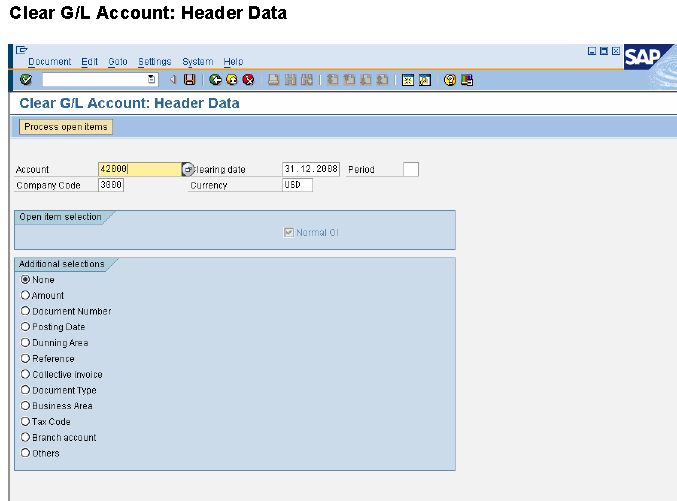Screen dimensions: 677x501
Task: Open the Help menu
Action: [233, 62]
